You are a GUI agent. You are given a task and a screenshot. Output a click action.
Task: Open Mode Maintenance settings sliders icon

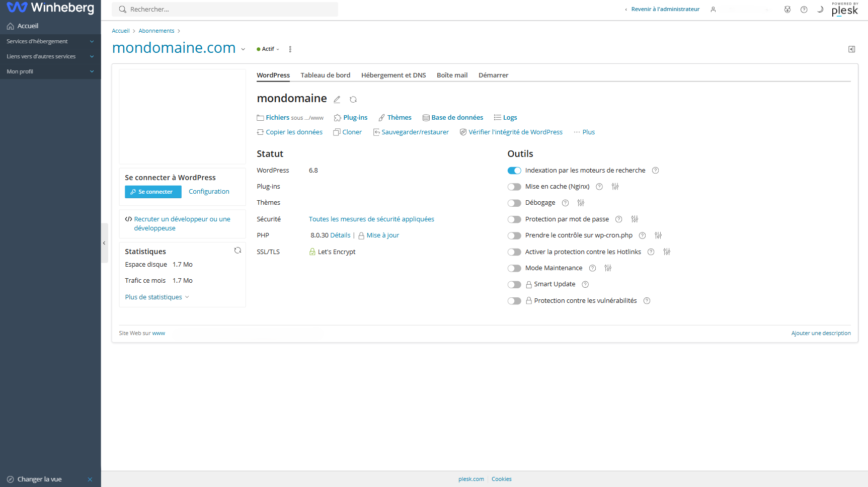point(608,268)
